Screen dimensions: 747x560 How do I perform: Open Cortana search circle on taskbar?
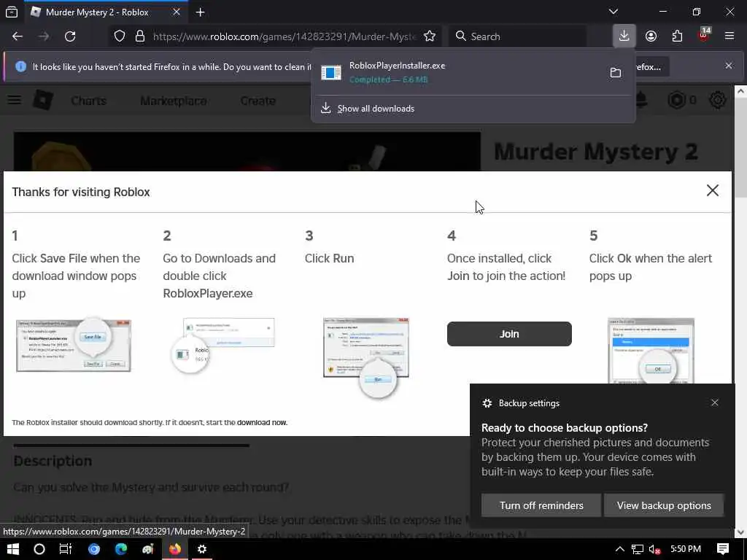click(39, 549)
